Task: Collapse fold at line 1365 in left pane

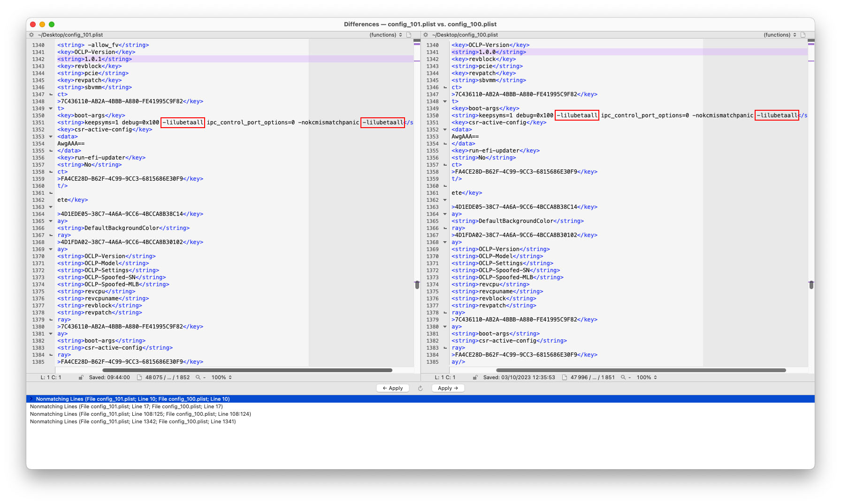Action: click(x=51, y=221)
